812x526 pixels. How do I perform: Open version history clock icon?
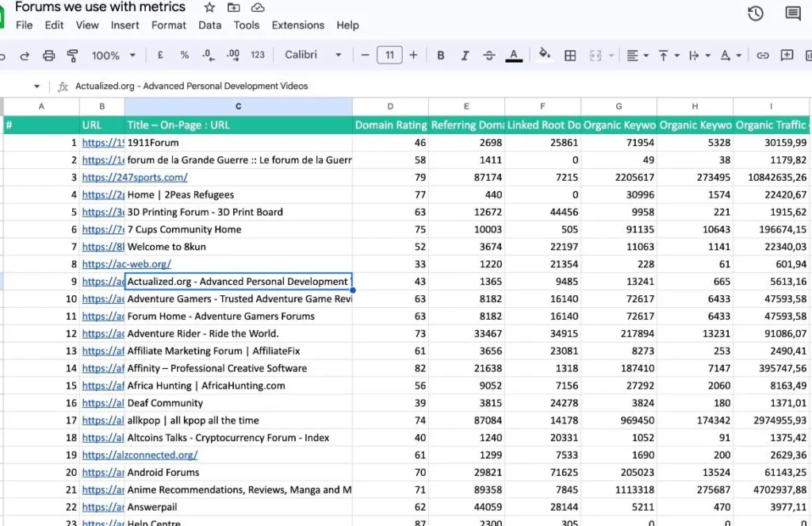tap(756, 13)
